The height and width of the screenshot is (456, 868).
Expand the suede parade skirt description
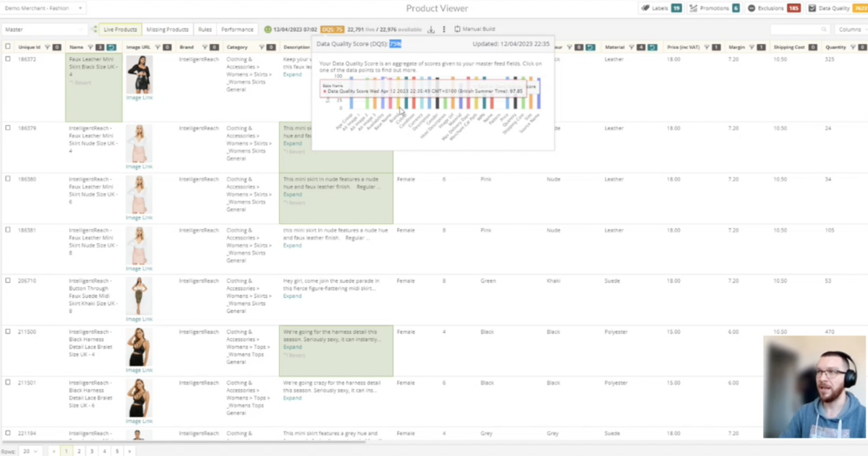click(x=292, y=296)
